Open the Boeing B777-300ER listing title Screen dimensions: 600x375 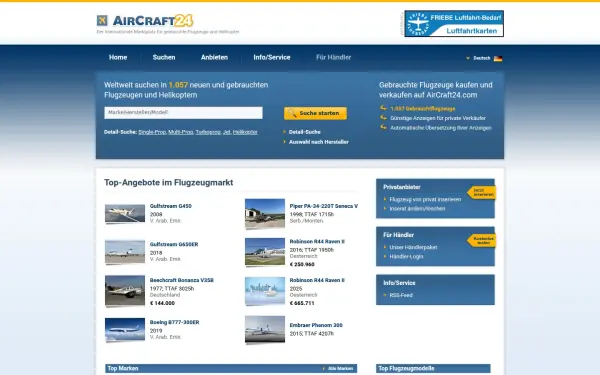pyautogui.click(x=174, y=322)
